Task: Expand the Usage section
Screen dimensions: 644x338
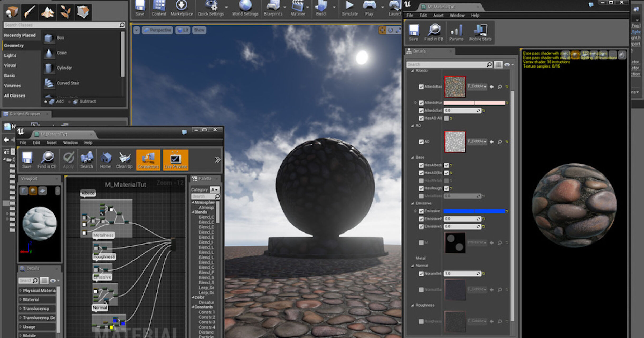Action: [x=21, y=327]
